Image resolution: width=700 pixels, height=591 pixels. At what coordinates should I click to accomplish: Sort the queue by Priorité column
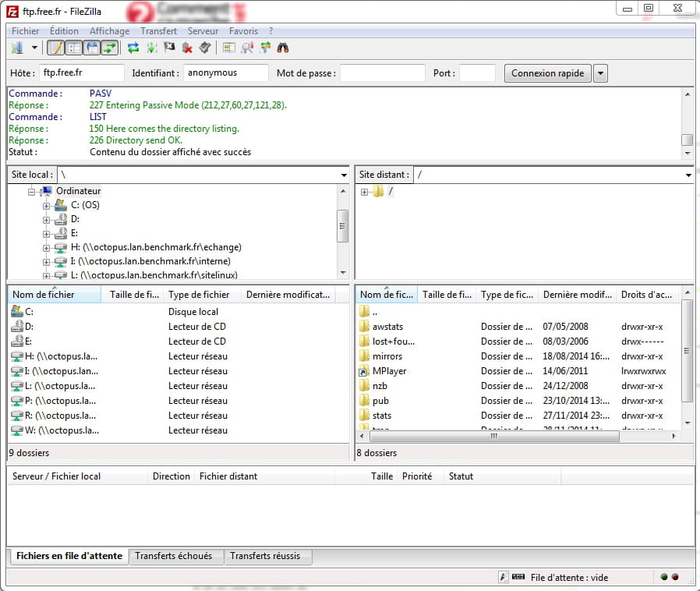pos(420,476)
